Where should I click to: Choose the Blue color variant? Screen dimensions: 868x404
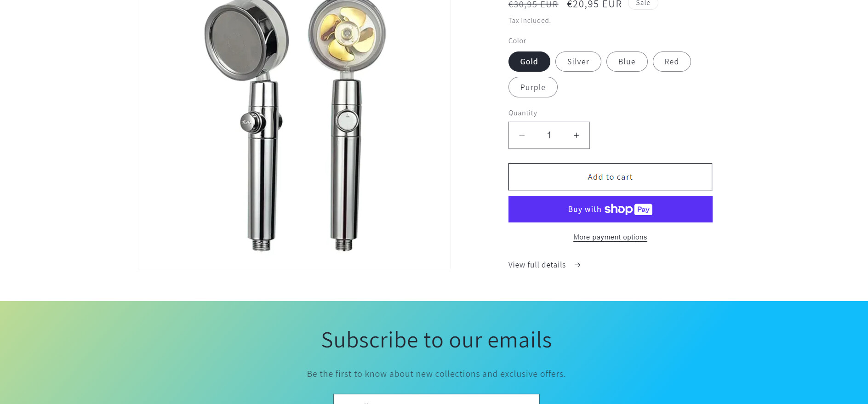click(x=627, y=62)
